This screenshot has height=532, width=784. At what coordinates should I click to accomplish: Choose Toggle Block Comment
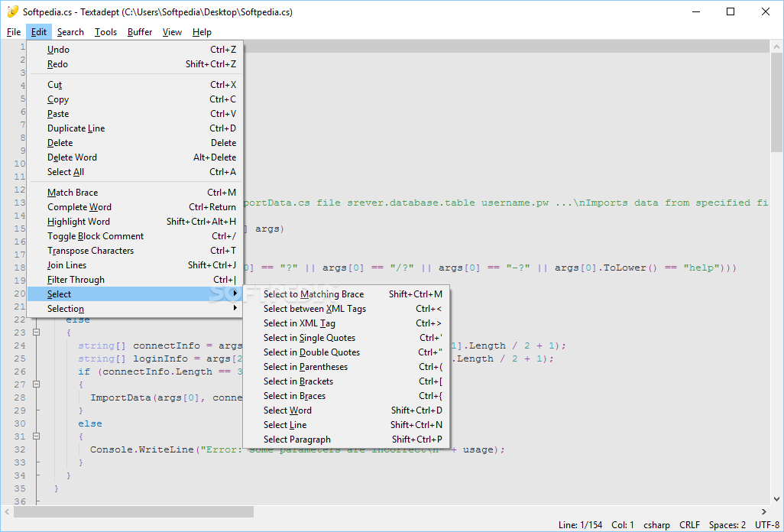[x=135, y=236]
